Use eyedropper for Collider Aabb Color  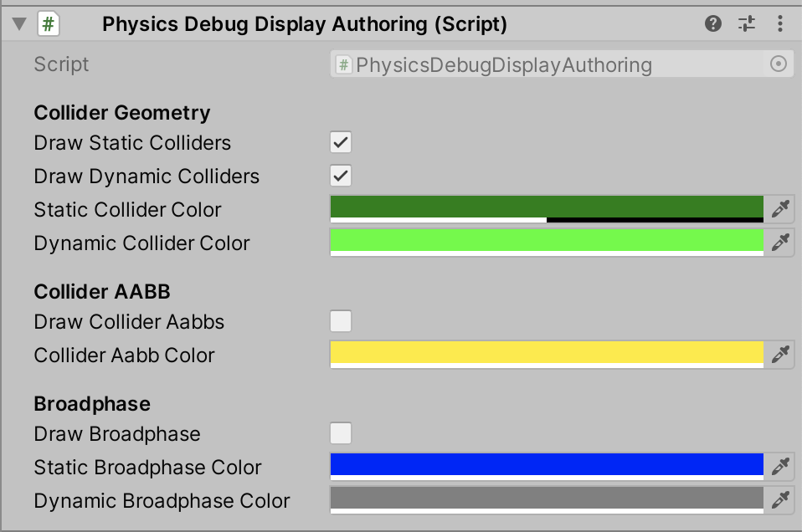click(780, 355)
